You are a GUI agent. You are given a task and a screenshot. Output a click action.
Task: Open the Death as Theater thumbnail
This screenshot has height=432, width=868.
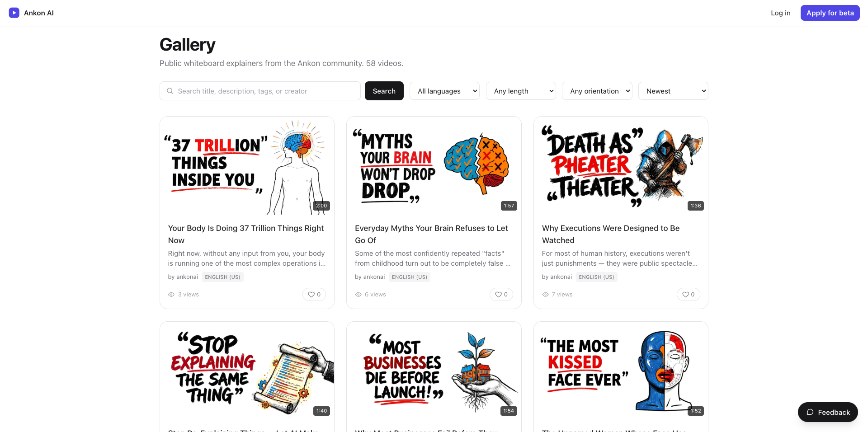[x=621, y=166]
